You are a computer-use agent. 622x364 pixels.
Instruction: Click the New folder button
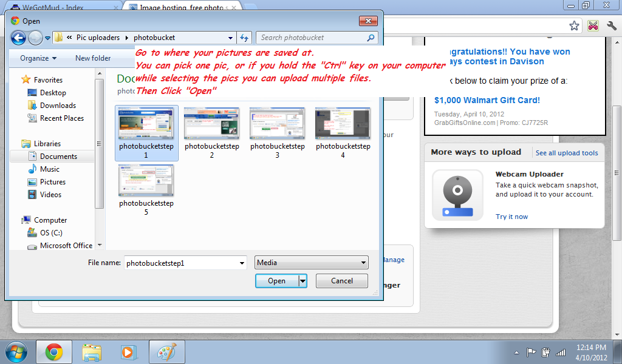point(93,58)
